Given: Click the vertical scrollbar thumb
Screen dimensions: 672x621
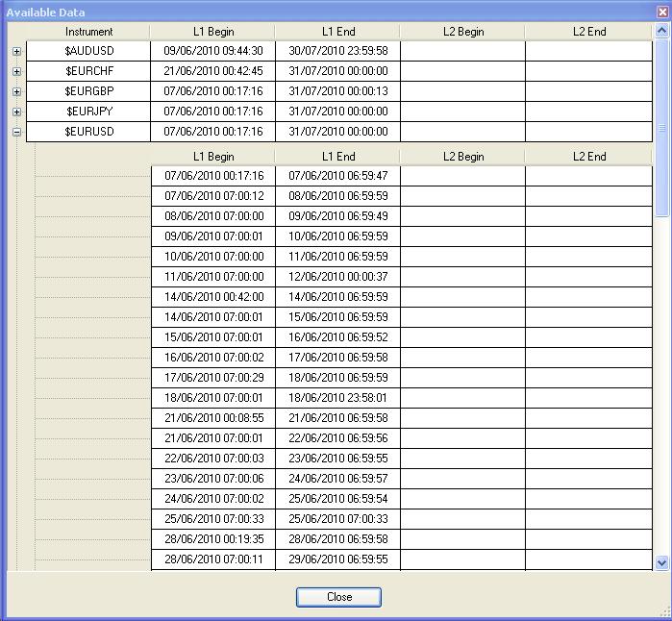Looking at the screenshot, I should [661, 128].
